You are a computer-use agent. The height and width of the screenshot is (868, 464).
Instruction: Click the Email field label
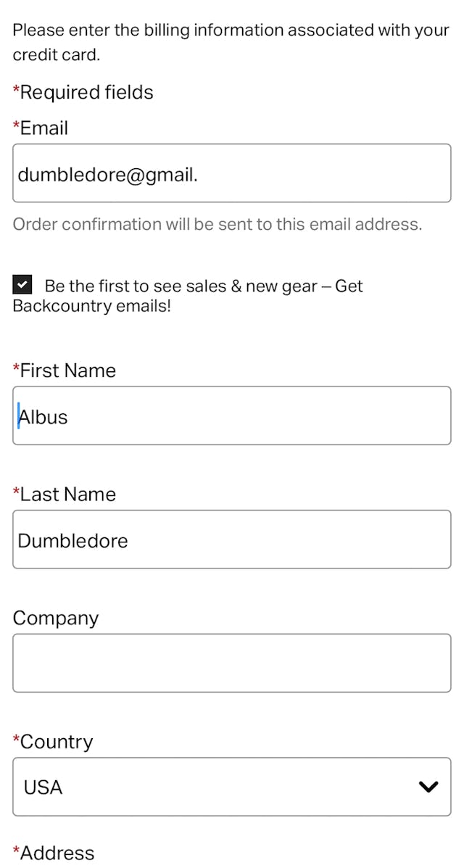click(40, 128)
